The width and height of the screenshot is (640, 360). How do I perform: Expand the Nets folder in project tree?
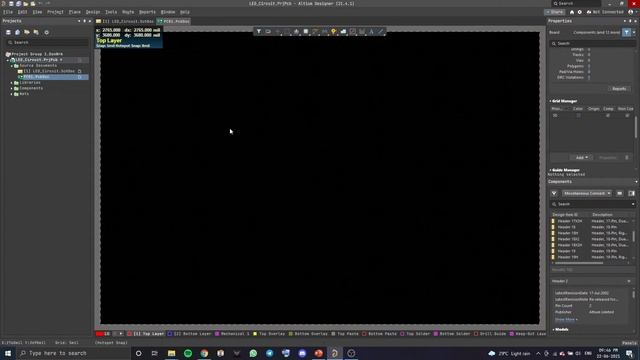(12, 94)
